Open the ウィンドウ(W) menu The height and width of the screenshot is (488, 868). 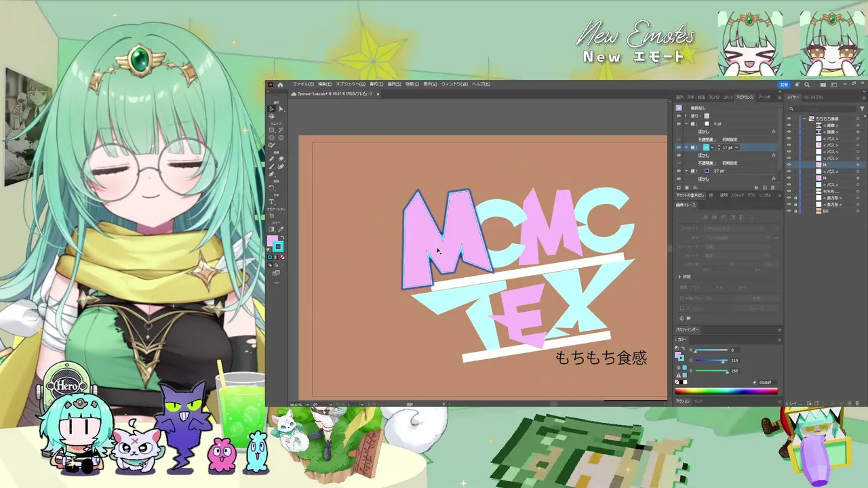click(454, 84)
